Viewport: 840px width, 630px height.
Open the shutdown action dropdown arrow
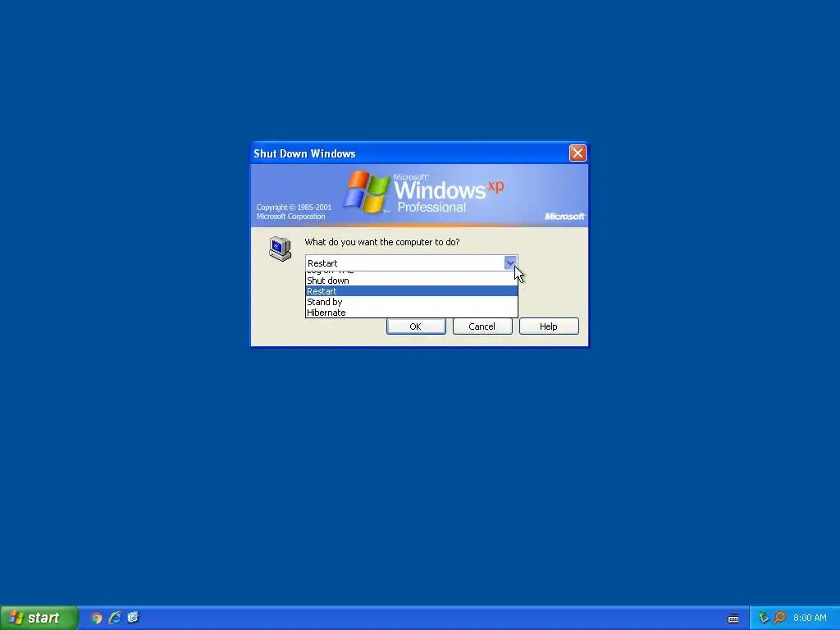[510, 262]
